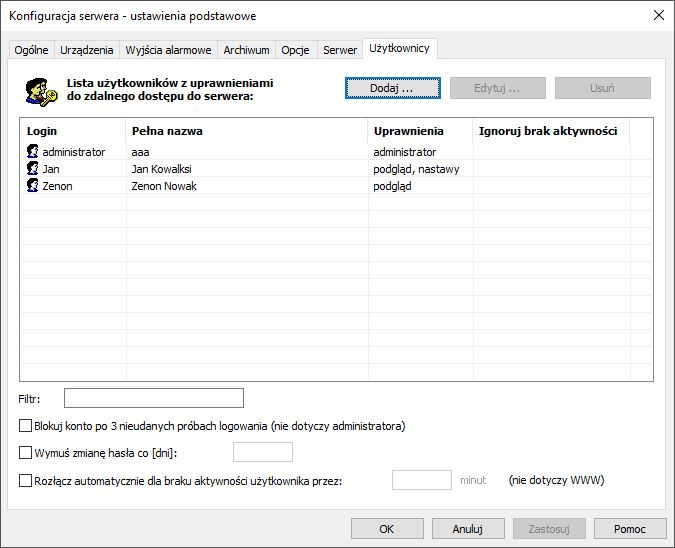Open help with the Pomoc button
Image resolution: width=675 pixels, height=548 pixels.
point(630,529)
